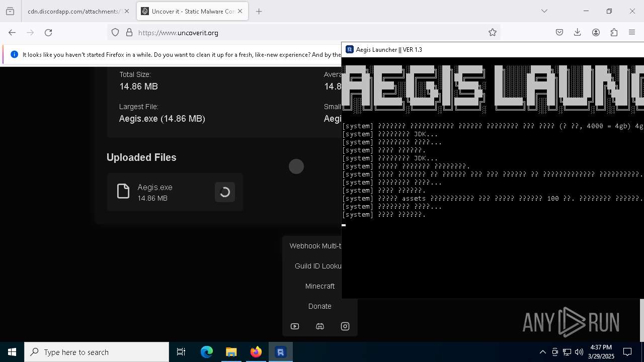The image size is (644, 362).
Task: Switch to Firefox on taskbar
Action: pyautogui.click(x=256, y=352)
